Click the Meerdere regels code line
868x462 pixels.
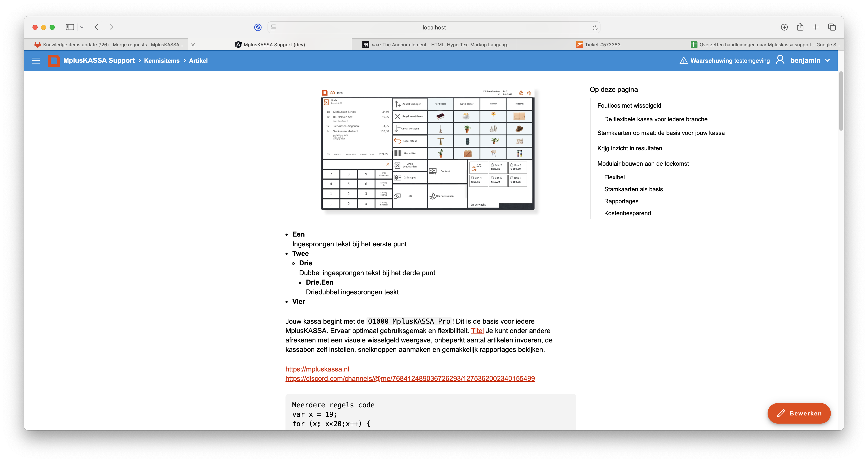pos(333,405)
